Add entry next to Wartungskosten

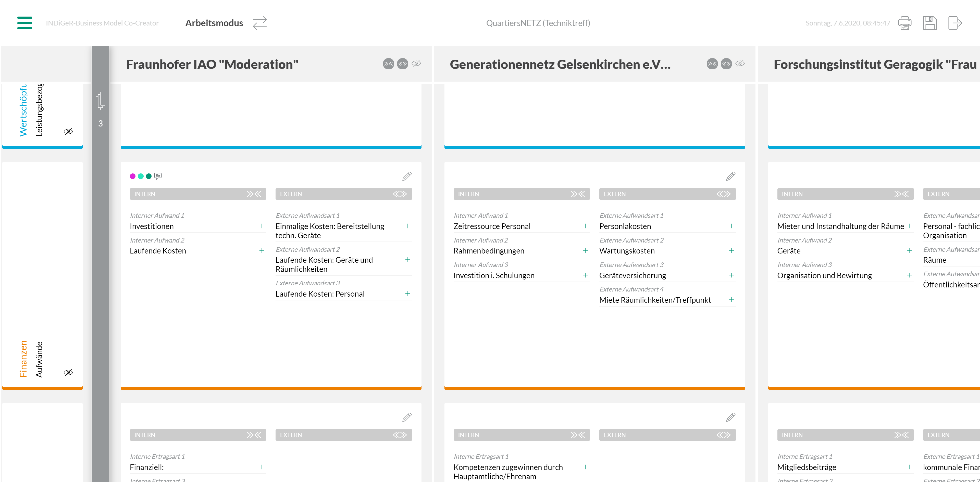coord(731,250)
